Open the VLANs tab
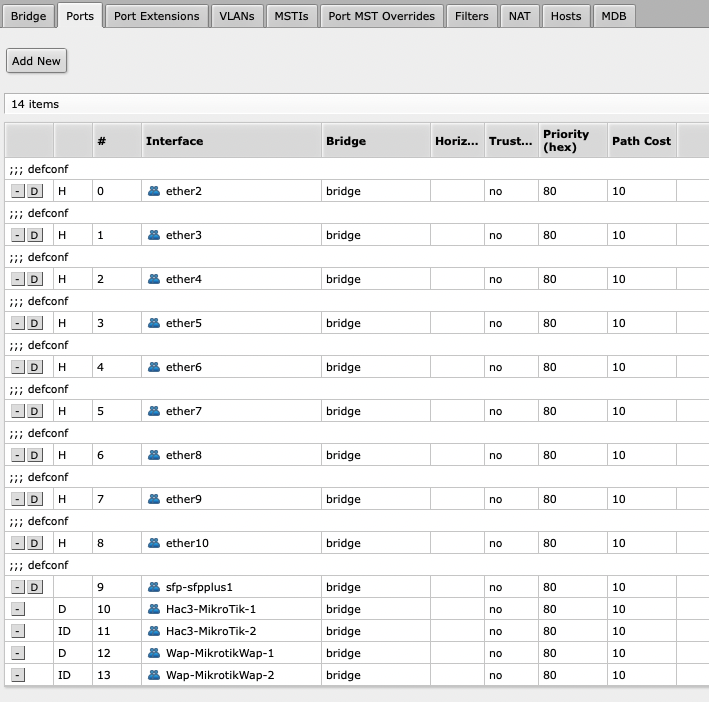Screen dimensions: 709x702 [237, 16]
